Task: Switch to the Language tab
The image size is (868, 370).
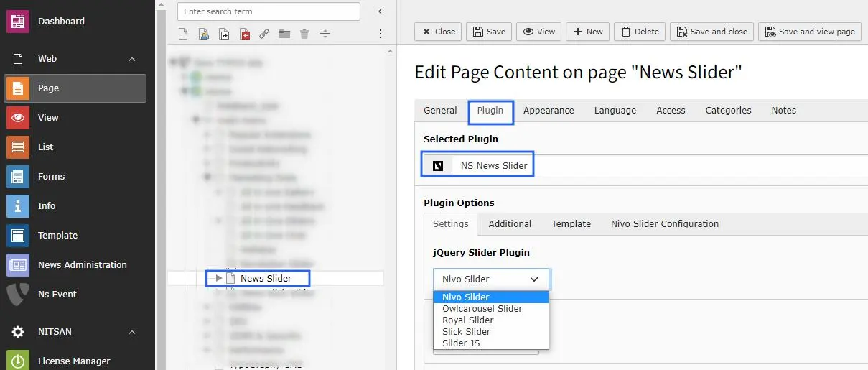Action: coord(615,111)
